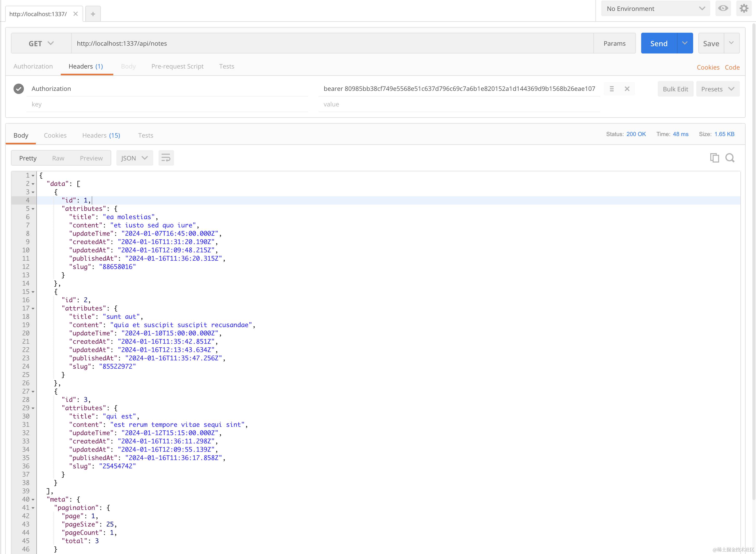The width and height of the screenshot is (756, 554).
Task: Click the request URL input field
Action: coord(332,43)
